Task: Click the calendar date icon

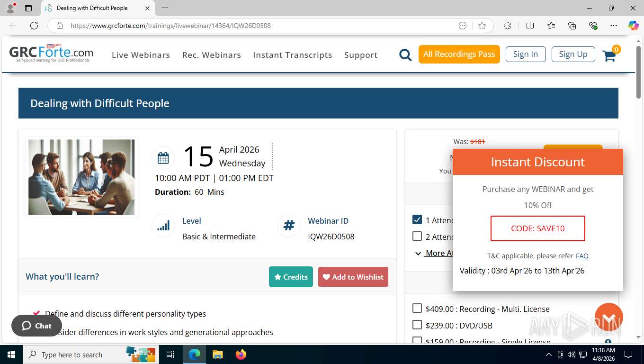Action: pyautogui.click(x=163, y=158)
